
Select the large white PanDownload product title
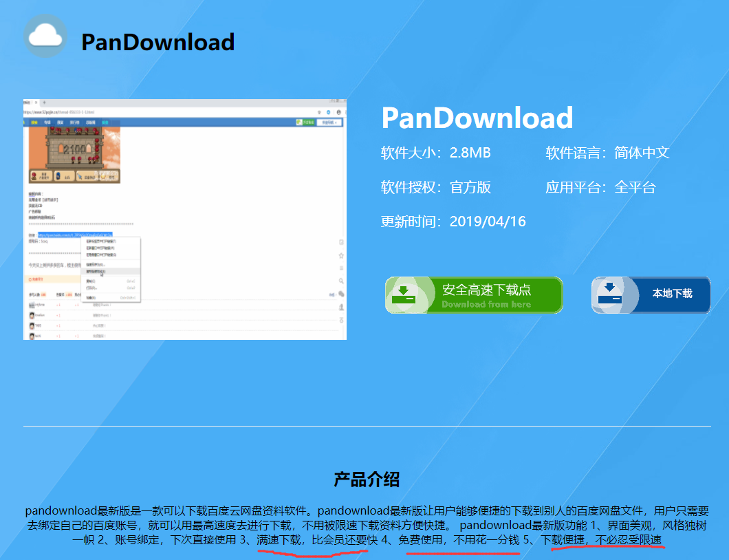tap(477, 117)
